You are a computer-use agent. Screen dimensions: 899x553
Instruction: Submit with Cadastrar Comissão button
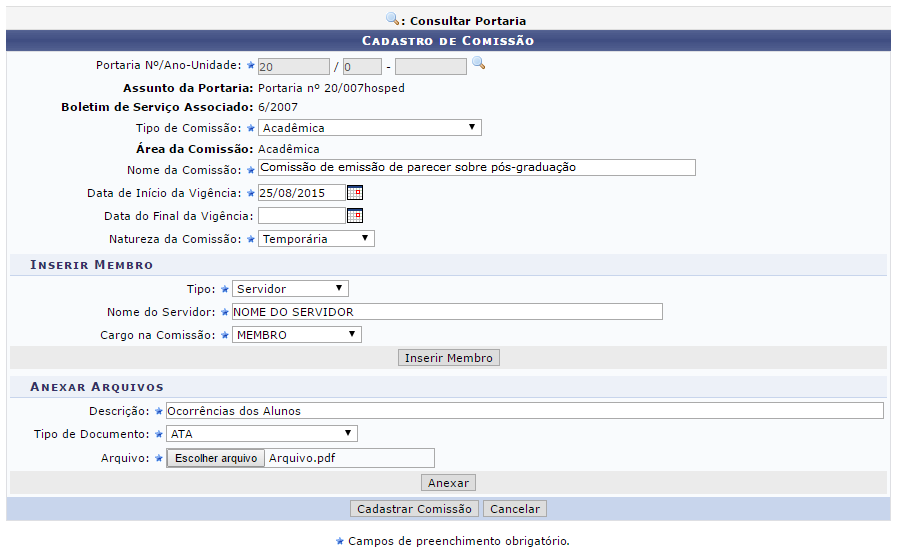coord(414,509)
